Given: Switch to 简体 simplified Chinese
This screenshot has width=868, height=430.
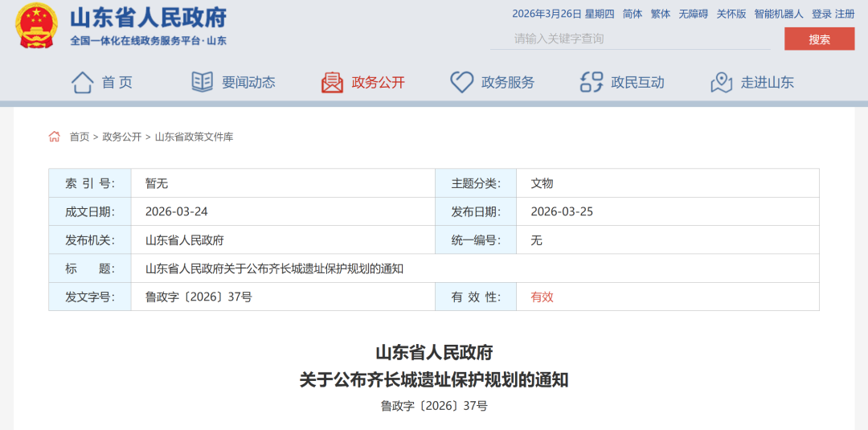Looking at the screenshot, I should pos(633,14).
